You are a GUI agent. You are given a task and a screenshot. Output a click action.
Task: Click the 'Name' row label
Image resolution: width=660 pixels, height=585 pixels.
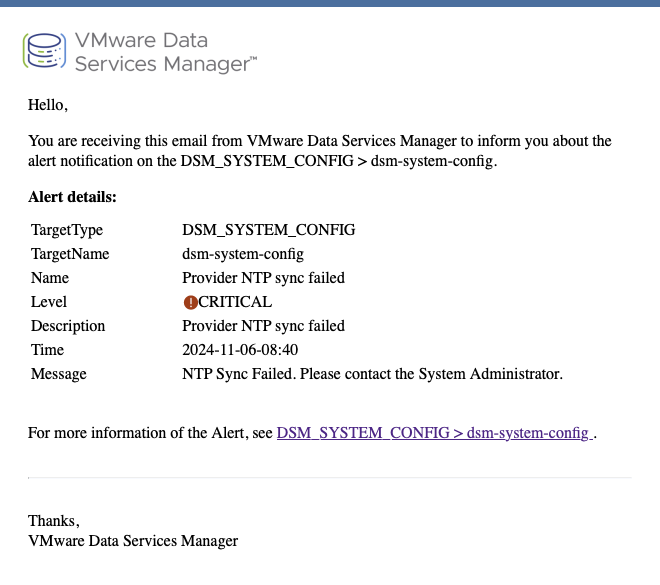[x=50, y=278]
